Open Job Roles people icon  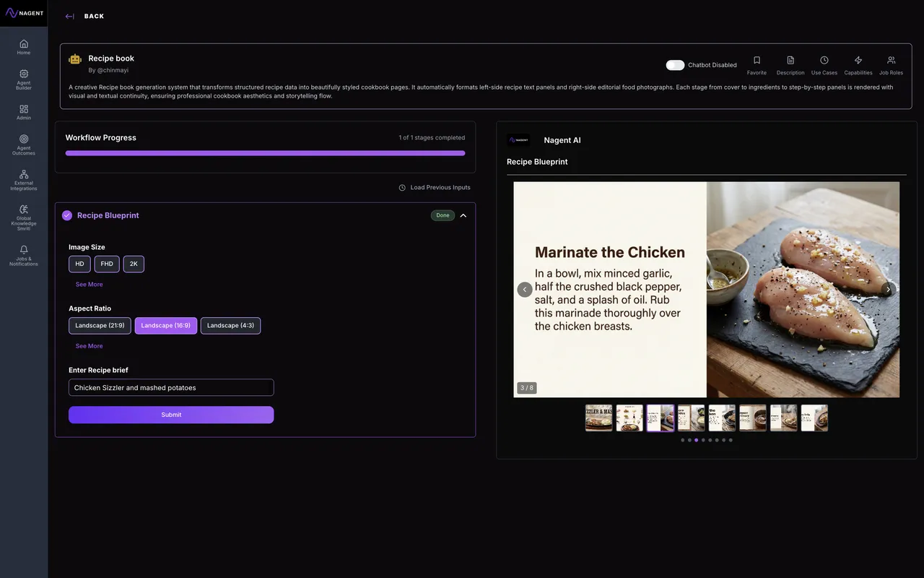(891, 61)
